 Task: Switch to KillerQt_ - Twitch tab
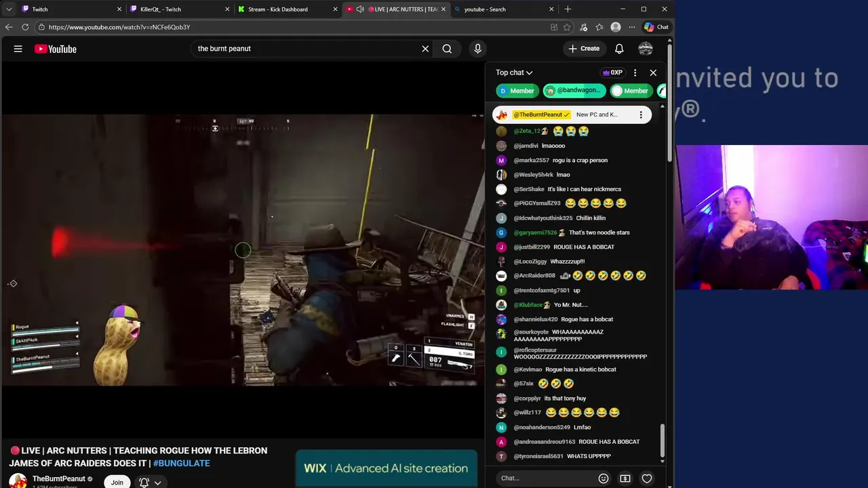[x=180, y=9]
